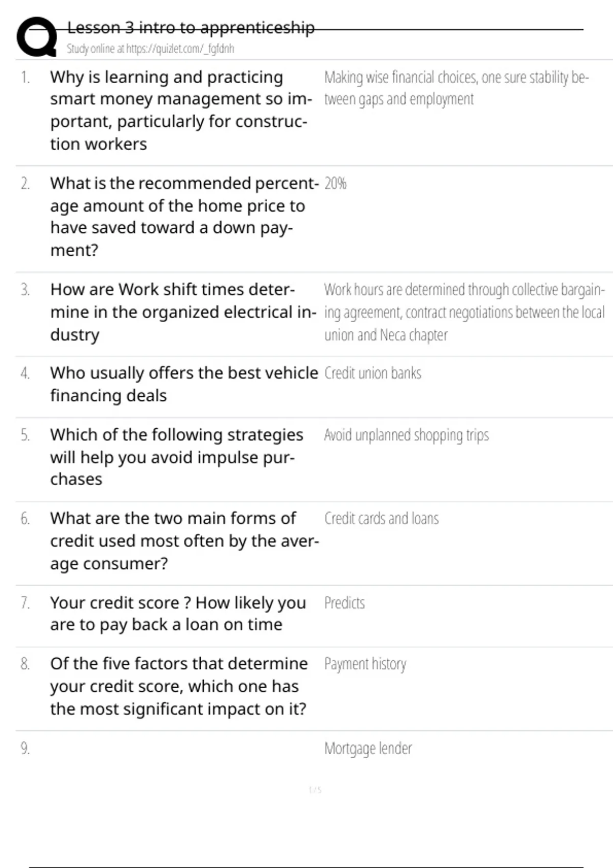Select the vehicle financing deals question
This screenshot has width=613, height=868.
(184, 384)
